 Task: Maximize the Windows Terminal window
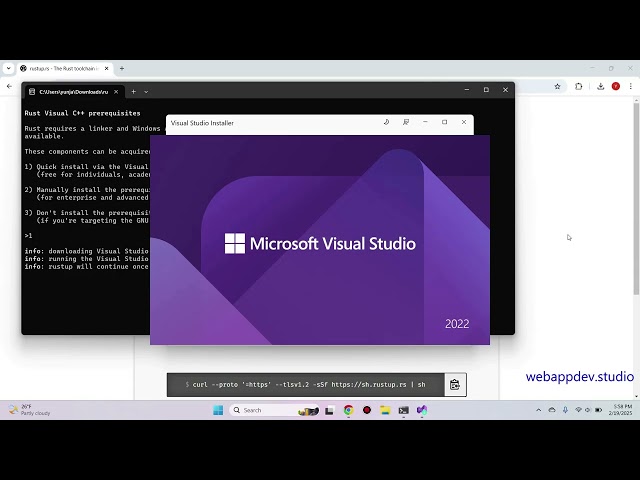click(x=486, y=90)
